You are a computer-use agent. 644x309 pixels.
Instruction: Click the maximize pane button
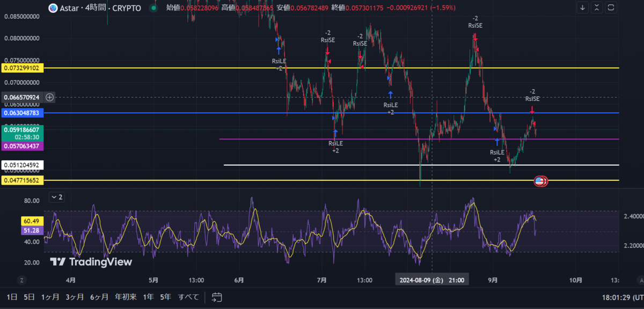(612, 8)
